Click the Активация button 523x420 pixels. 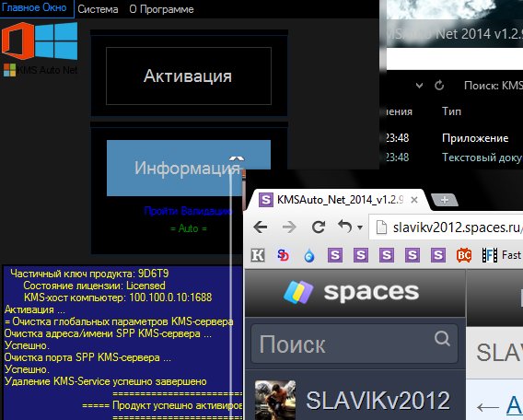189,76
